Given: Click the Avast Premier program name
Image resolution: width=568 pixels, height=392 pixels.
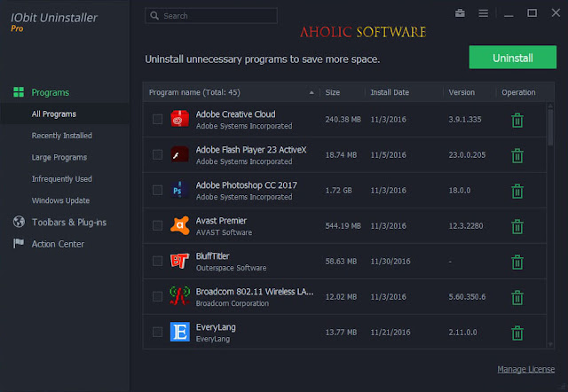Looking at the screenshot, I should 221,221.
